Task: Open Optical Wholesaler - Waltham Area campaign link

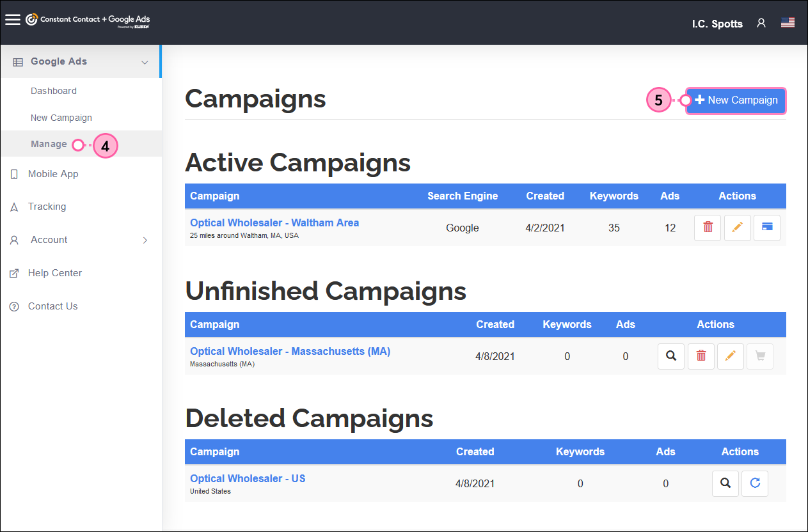Action: coord(274,223)
